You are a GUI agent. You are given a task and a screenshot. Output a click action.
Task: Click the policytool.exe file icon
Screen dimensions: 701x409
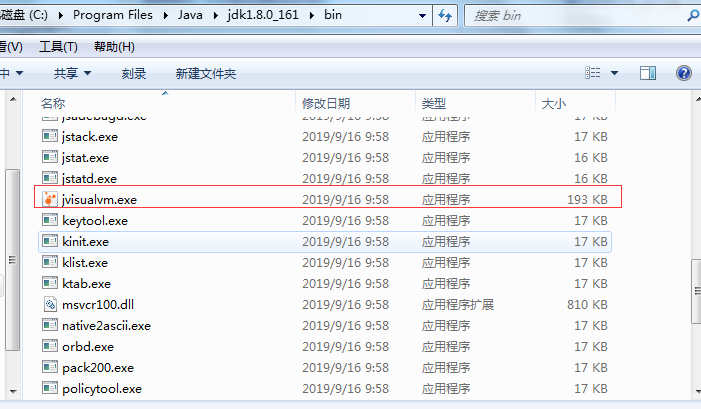coord(50,388)
